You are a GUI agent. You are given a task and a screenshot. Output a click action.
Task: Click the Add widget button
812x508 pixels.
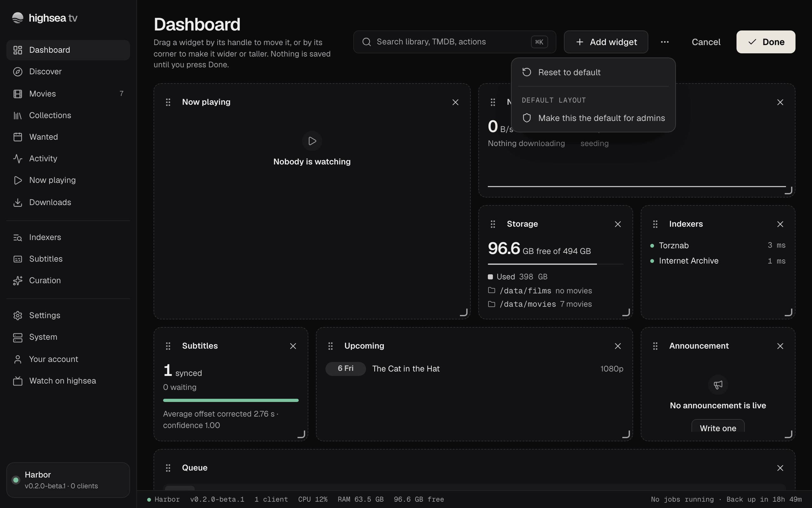(x=606, y=42)
